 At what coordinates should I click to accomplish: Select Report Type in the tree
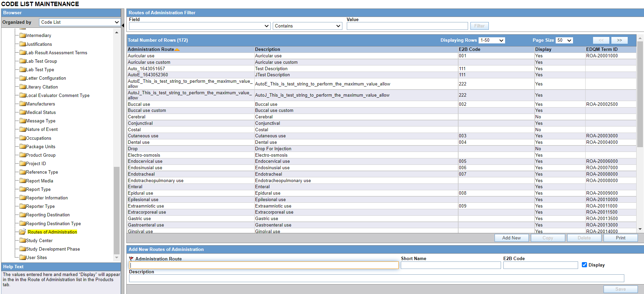[x=38, y=189]
